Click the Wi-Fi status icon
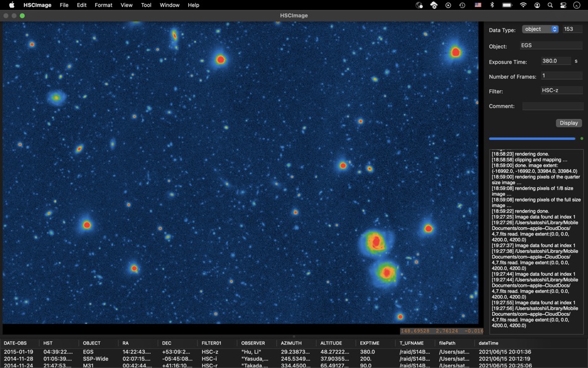This screenshot has height=368, width=588. point(523,5)
